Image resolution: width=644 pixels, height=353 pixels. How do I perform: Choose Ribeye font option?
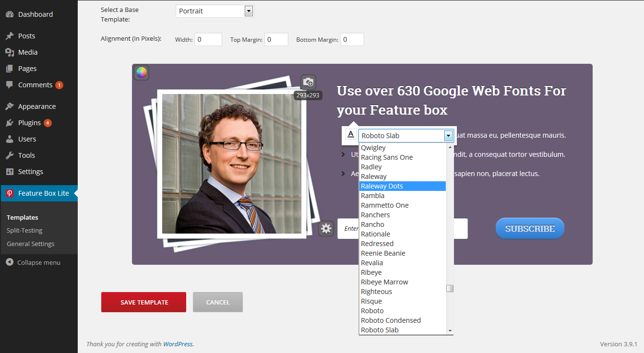click(x=403, y=272)
